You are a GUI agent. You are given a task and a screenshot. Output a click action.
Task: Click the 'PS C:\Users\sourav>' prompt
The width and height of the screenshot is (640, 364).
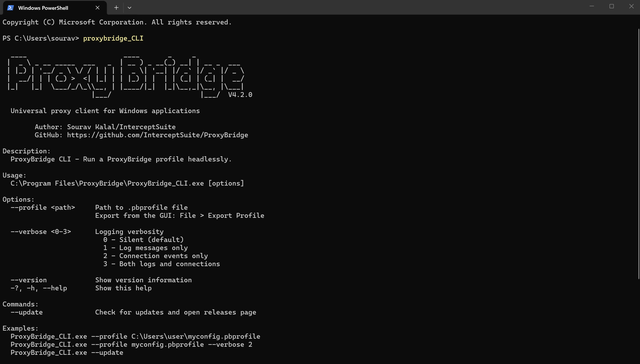click(41, 38)
